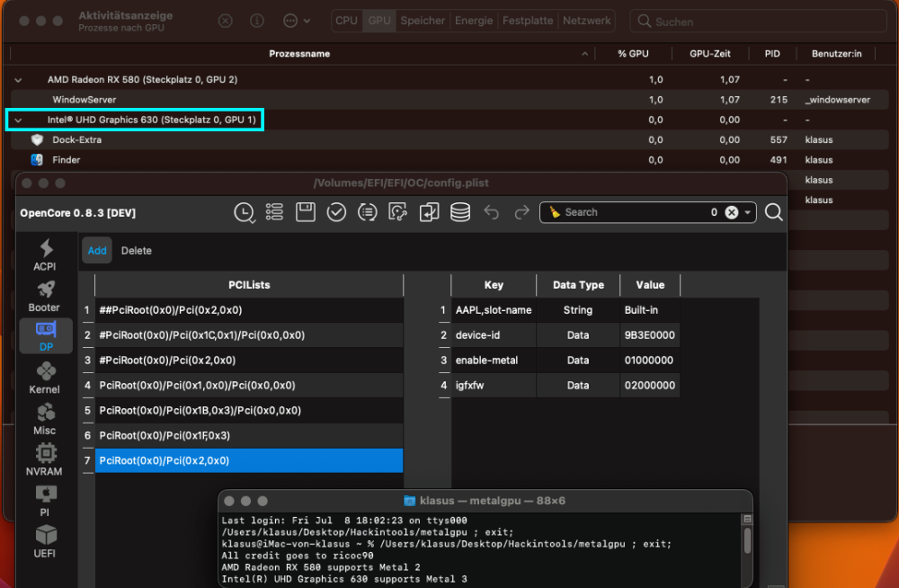This screenshot has height=588, width=899.
Task: Open the NVRAM chip section
Action: pos(45,460)
